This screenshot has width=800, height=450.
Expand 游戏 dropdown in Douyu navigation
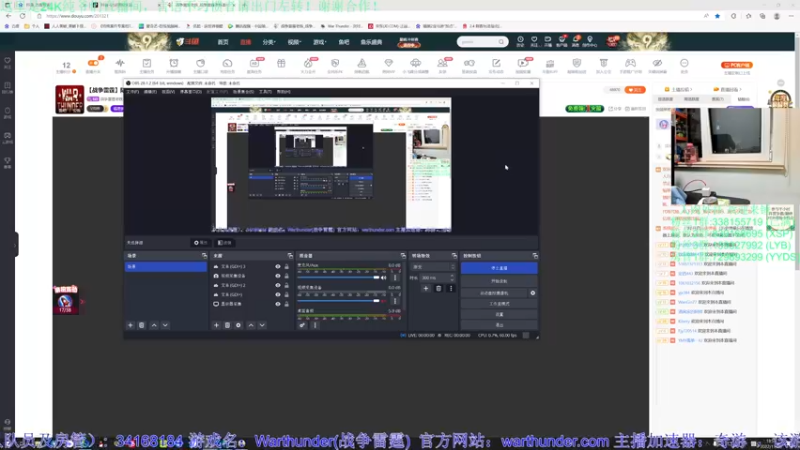(319, 42)
